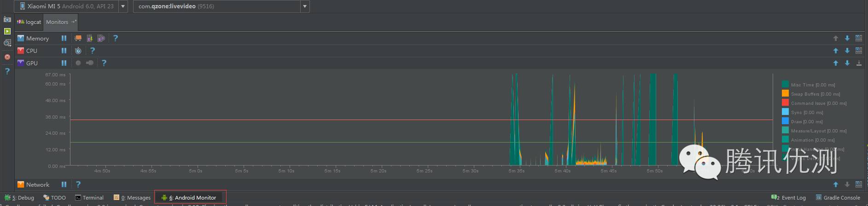The width and height of the screenshot is (868, 206).
Task: Open the 0: Messages tool window
Action: (x=132, y=198)
